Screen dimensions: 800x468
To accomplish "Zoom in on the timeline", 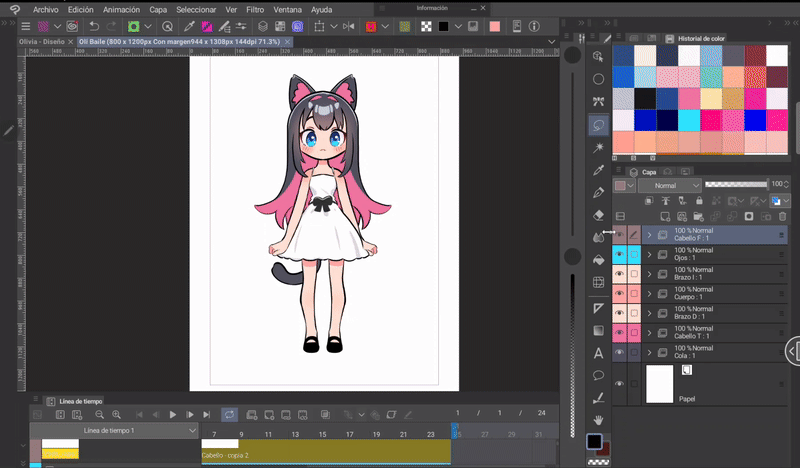I will tap(116, 414).
